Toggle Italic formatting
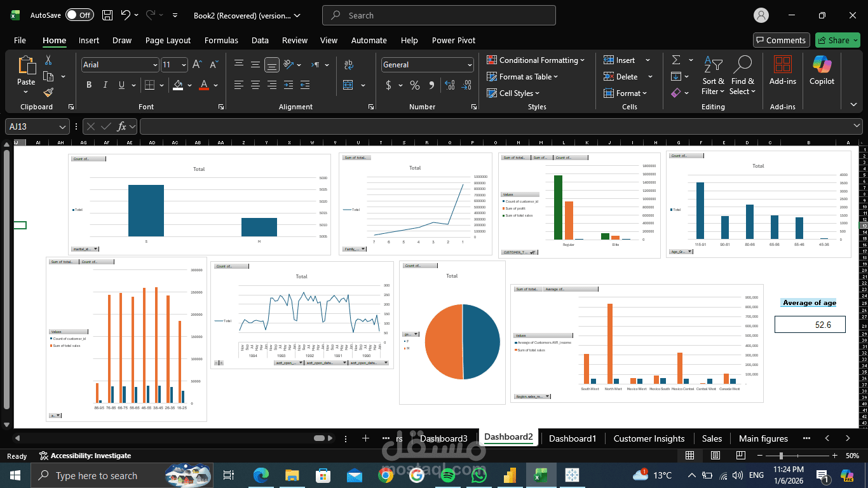The height and width of the screenshot is (488, 868). (x=105, y=85)
